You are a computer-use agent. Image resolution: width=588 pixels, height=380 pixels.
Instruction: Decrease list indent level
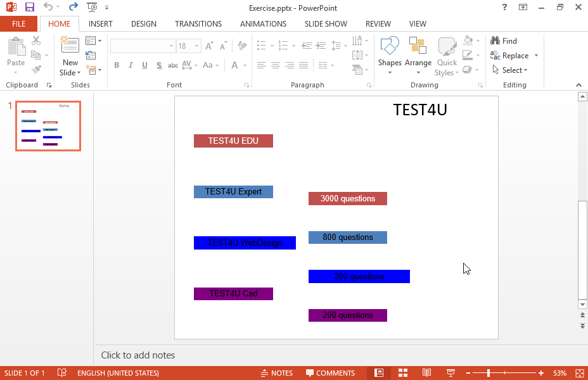[x=307, y=46]
